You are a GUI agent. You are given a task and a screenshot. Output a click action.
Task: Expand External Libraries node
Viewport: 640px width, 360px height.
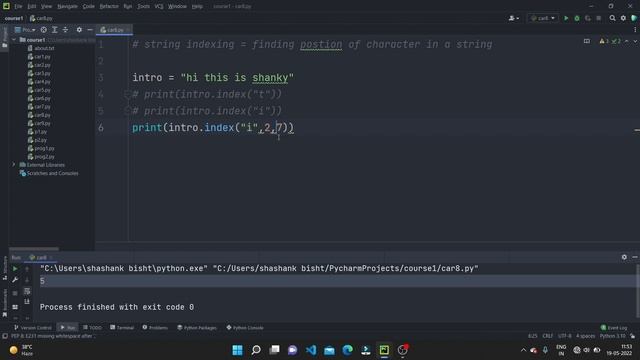click(14, 165)
